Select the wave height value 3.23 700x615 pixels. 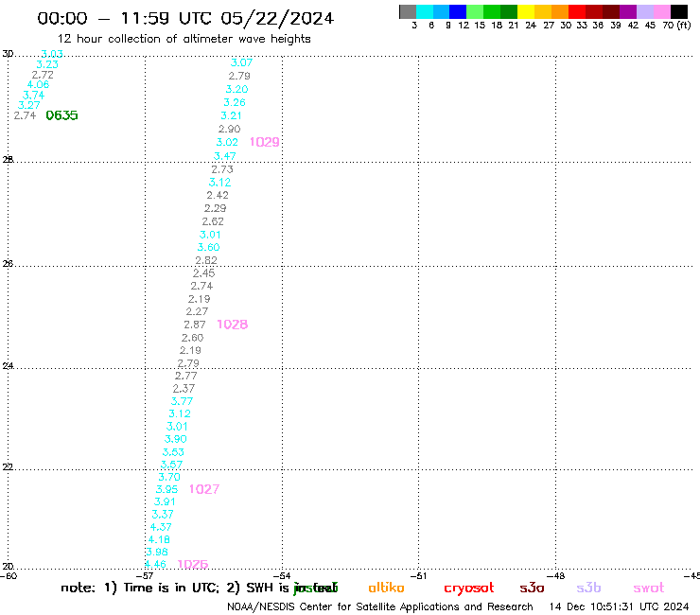pyautogui.click(x=47, y=64)
